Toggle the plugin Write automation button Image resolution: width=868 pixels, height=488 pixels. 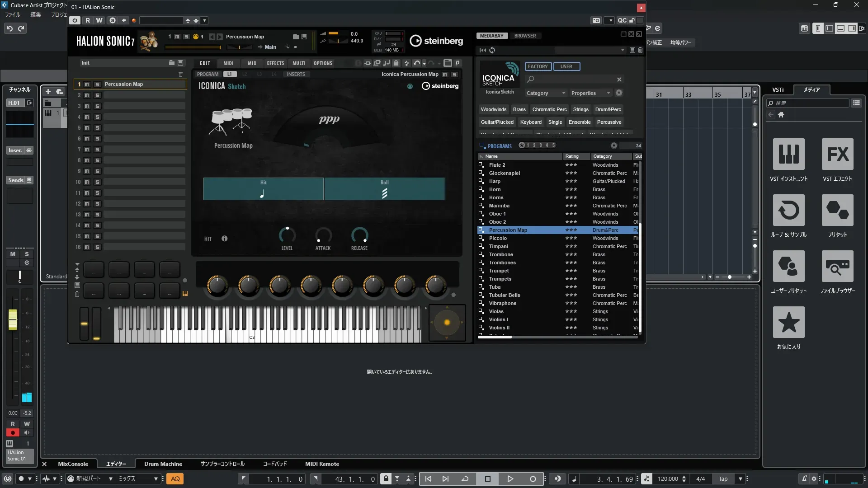[99, 20]
